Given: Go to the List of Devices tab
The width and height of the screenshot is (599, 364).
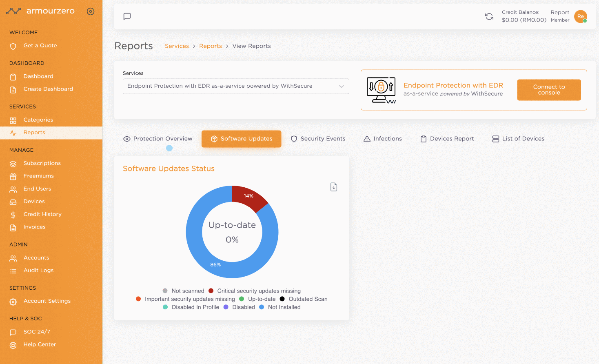Looking at the screenshot, I should (518, 139).
